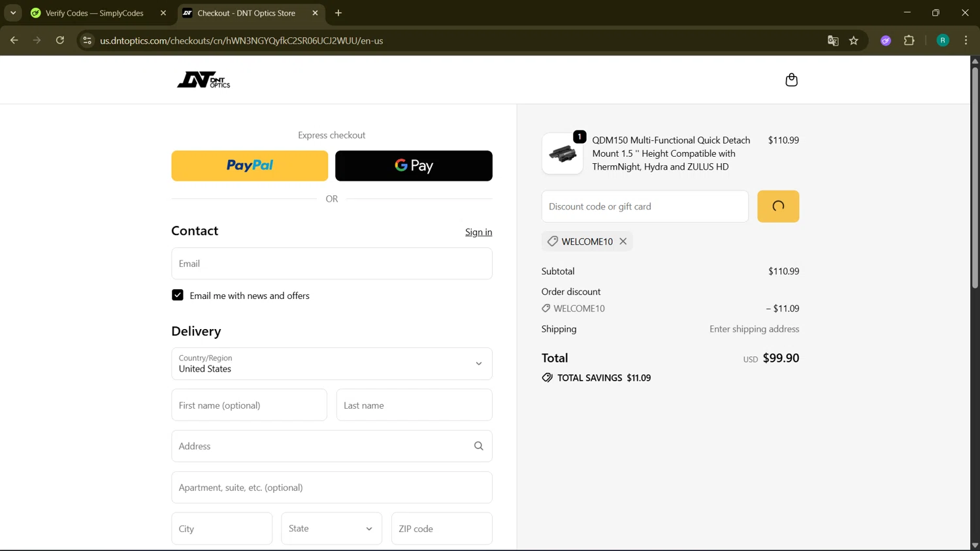Viewport: 980px width, 551px height.
Task: Focus the Discount code or gift card field
Action: (645, 206)
